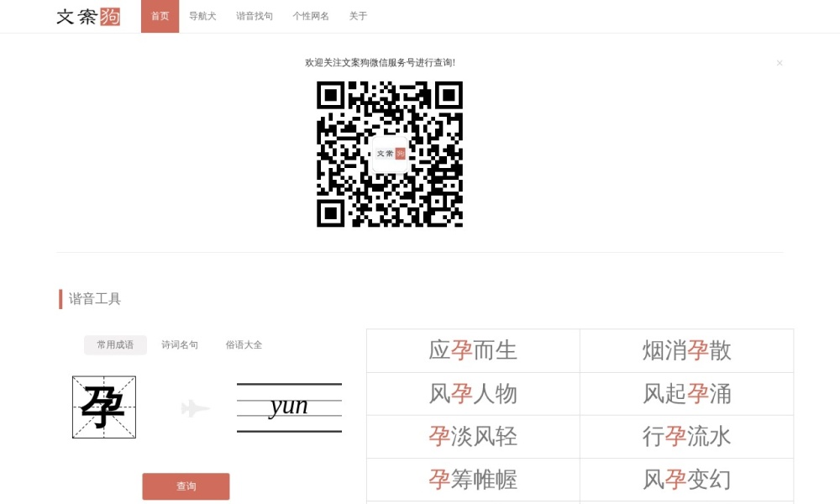Open the 关于 page

[x=359, y=16]
